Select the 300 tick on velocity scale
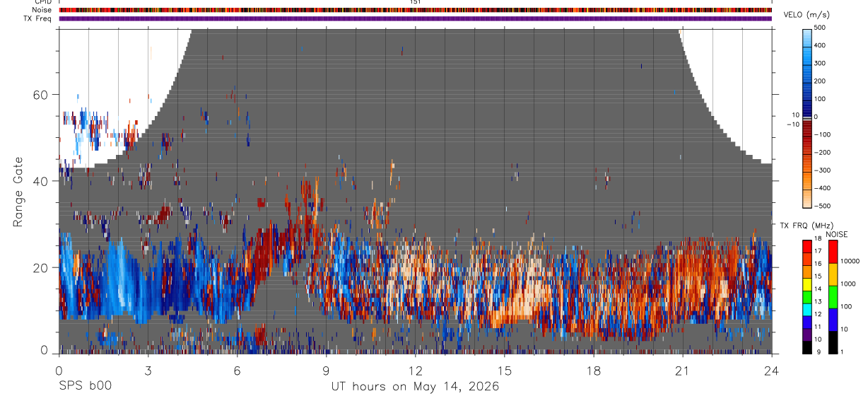868x401 pixels. click(821, 63)
